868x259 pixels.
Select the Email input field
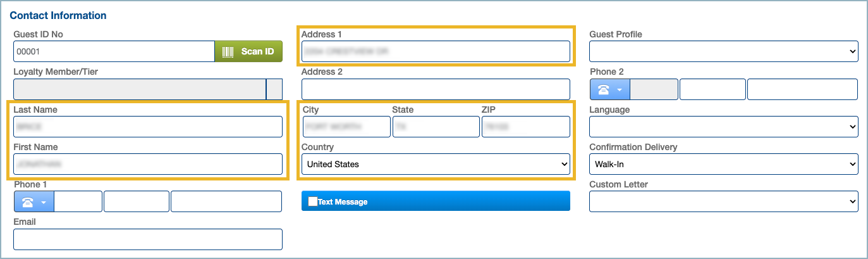[147, 239]
